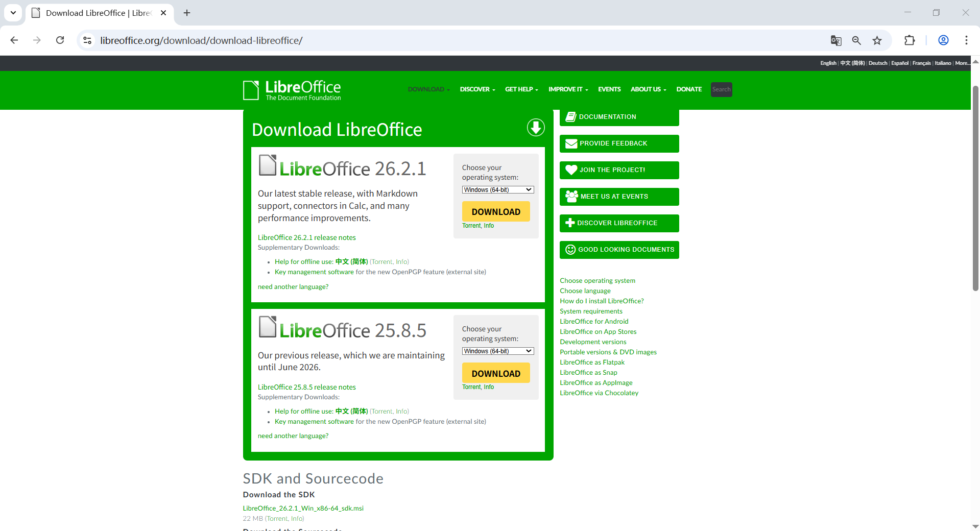
Task: Click Key management software link under 25.8.5
Action: pyautogui.click(x=314, y=422)
